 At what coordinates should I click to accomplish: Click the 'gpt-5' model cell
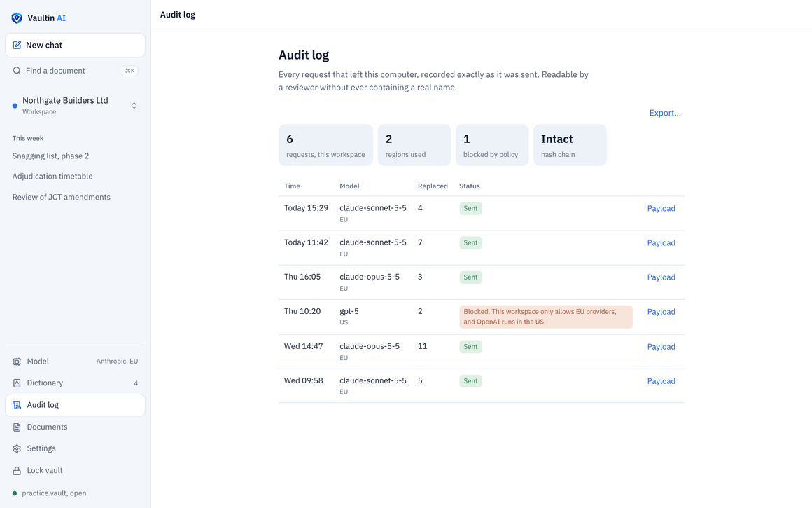pyautogui.click(x=349, y=311)
